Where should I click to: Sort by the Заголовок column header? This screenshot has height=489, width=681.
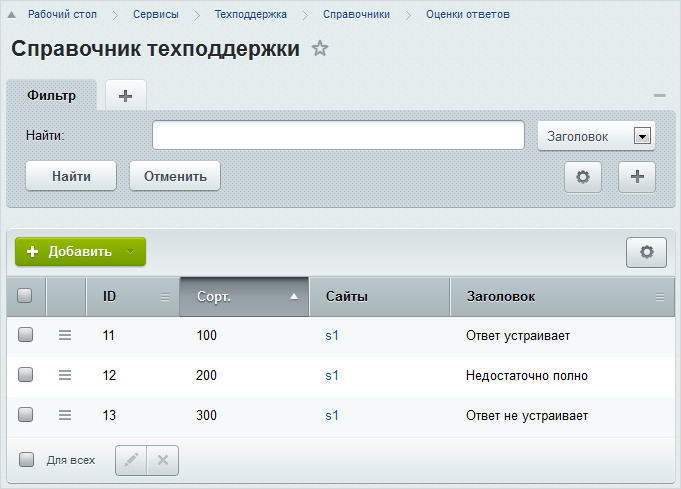(562, 297)
